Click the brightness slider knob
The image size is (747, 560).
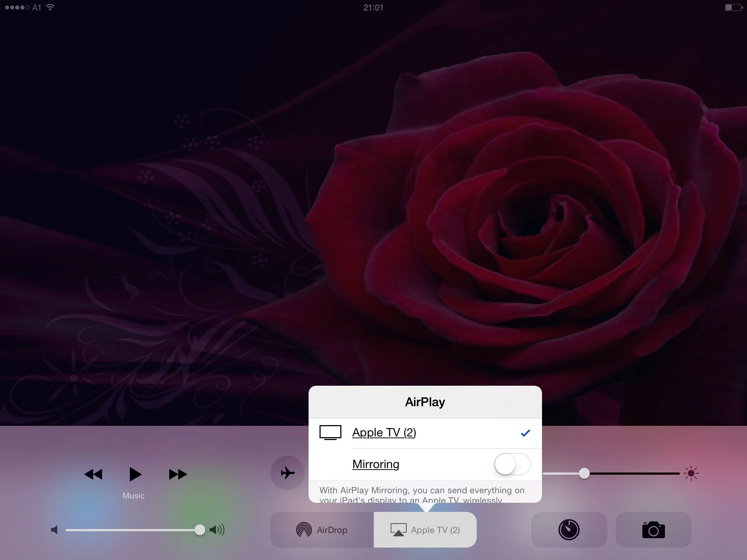coord(584,474)
